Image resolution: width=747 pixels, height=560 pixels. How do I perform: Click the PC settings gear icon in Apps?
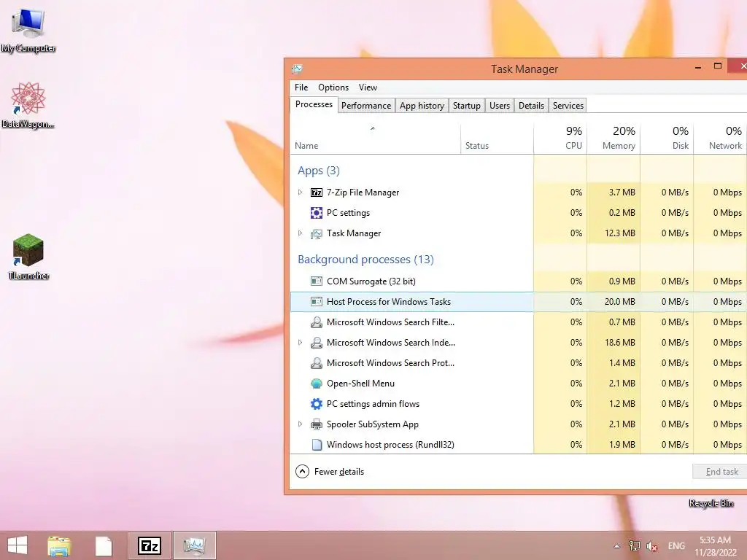[317, 213]
